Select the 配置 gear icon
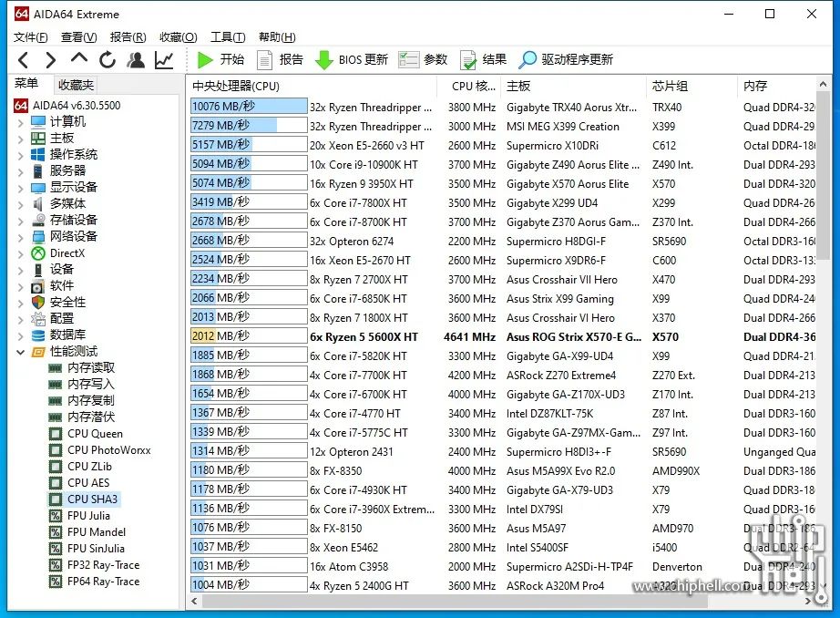Viewport: 840px width, 618px height. click(38, 319)
